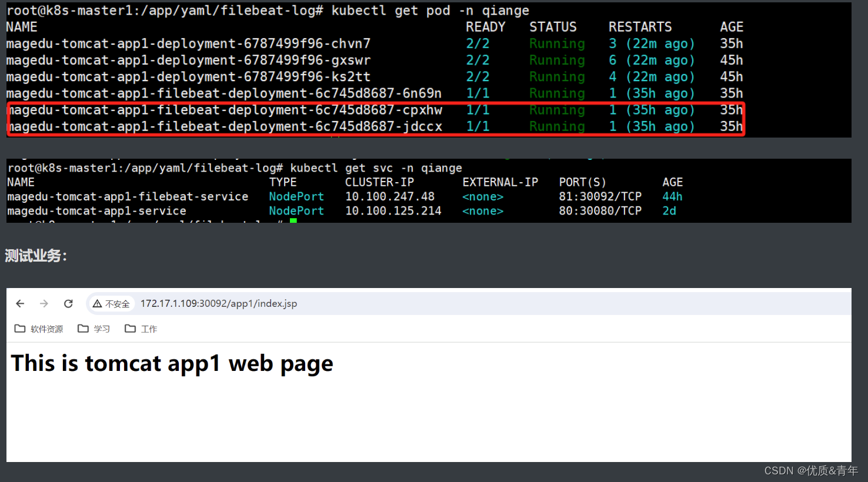Open the 软件资源 bookmark folder
Screen dimensions: 868x482
[x=39, y=329]
